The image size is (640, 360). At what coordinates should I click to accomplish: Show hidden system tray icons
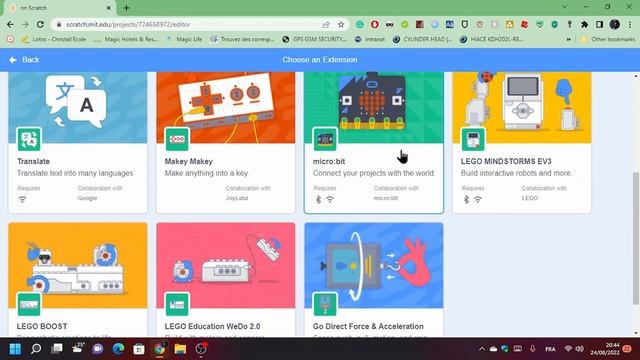click(482, 349)
